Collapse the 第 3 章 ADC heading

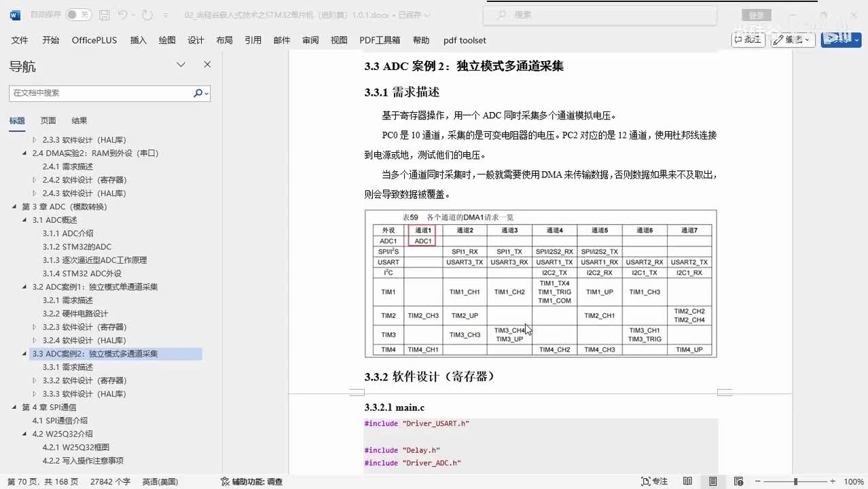pyautogui.click(x=14, y=207)
